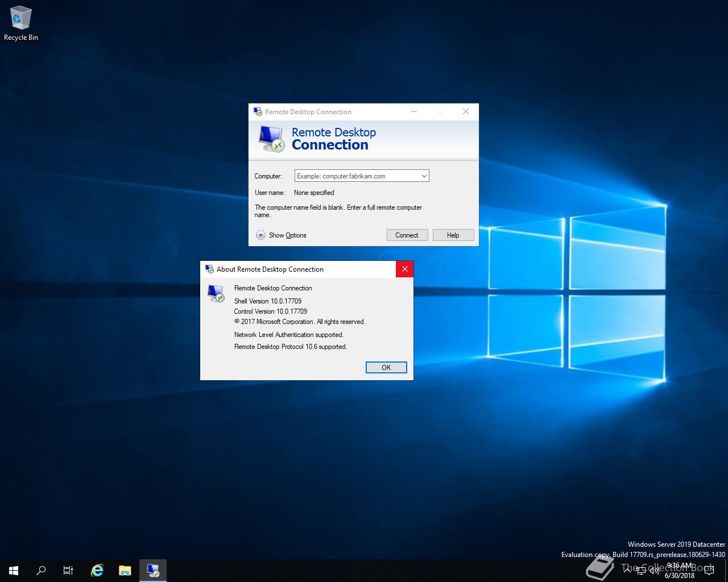Click the taskbar clock showing 6/30/2018
The image size is (728, 582).
click(680, 571)
